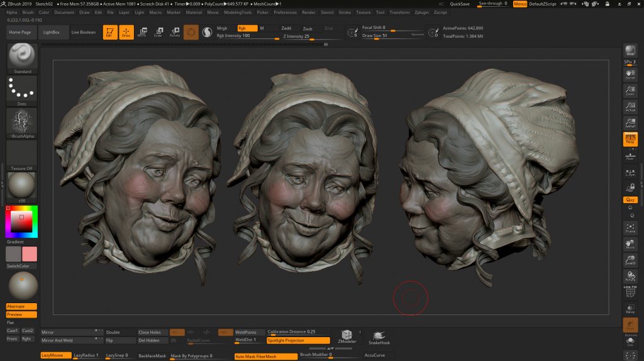This screenshot has height=361, width=644.
Task: Toggle BackfaceMask option
Action: pos(152,356)
